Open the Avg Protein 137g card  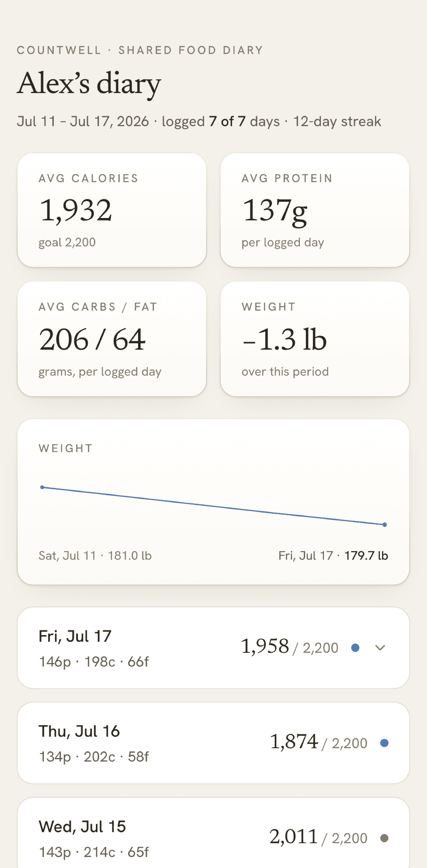tap(315, 210)
